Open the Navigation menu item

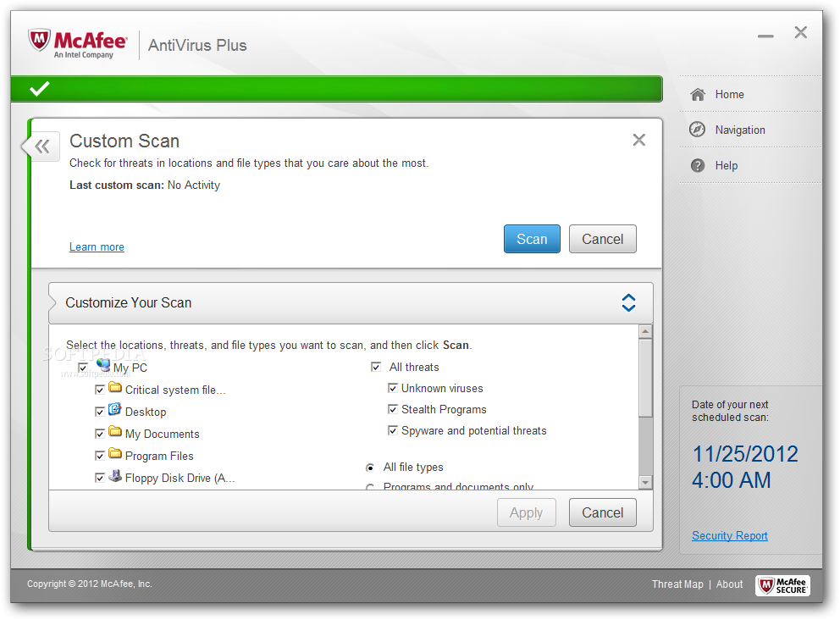pyautogui.click(x=750, y=130)
